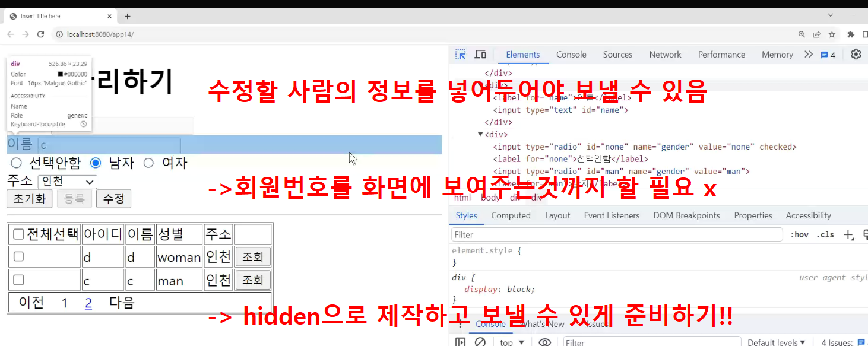The height and width of the screenshot is (346, 868).
Task: Open the Sources tab
Action: [x=617, y=55]
